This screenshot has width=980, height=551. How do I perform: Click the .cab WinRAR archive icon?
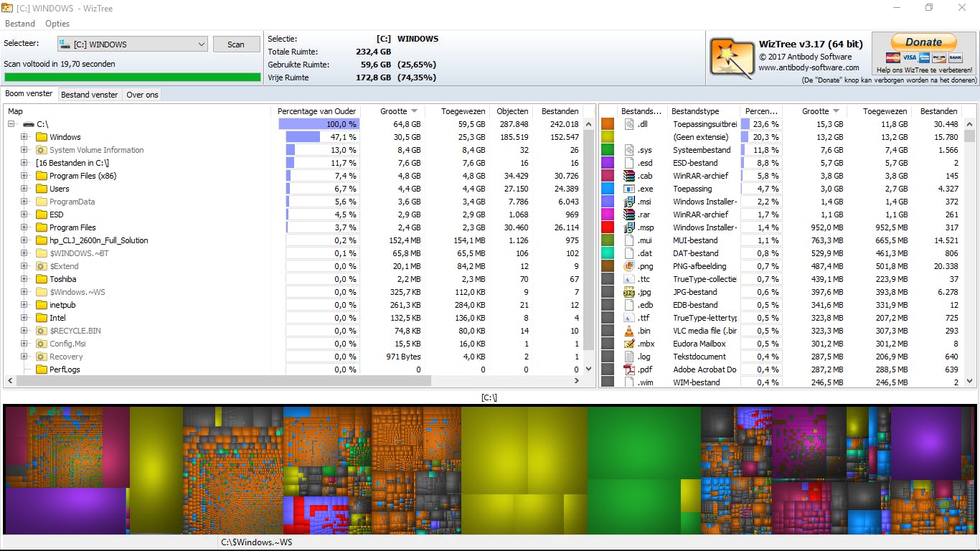629,176
